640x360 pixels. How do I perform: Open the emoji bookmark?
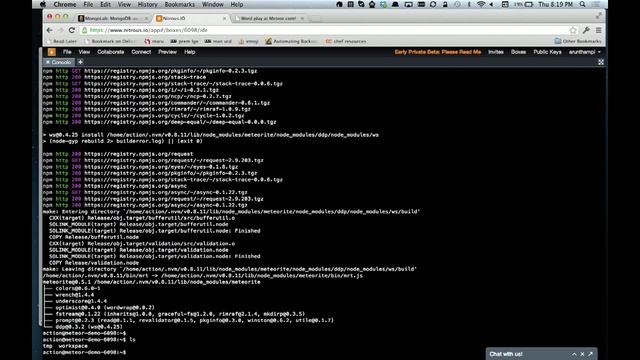[249, 41]
